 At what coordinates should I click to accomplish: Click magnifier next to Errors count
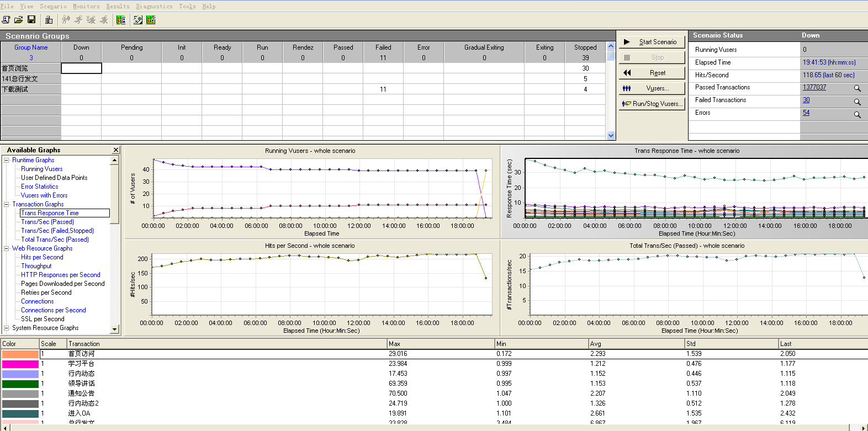coord(858,114)
